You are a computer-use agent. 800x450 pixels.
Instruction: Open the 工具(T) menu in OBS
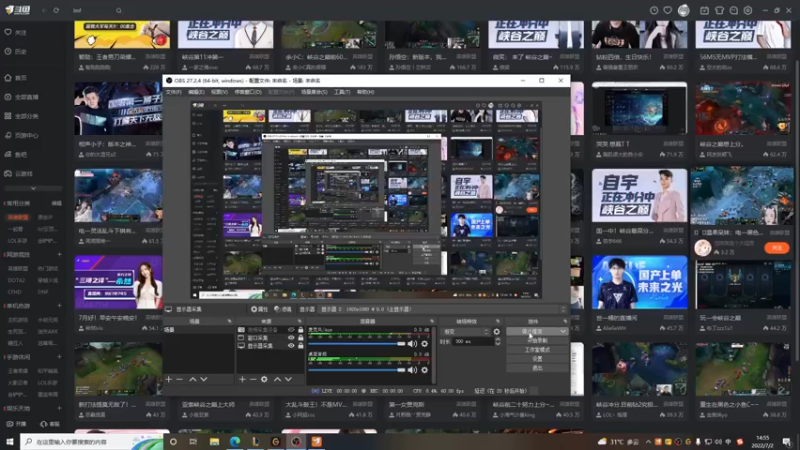point(342,92)
